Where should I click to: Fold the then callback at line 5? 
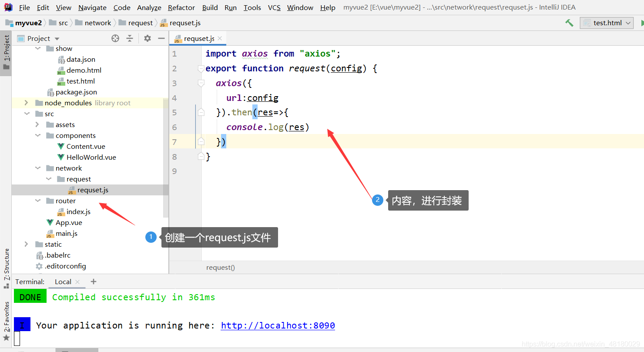[x=201, y=112]
